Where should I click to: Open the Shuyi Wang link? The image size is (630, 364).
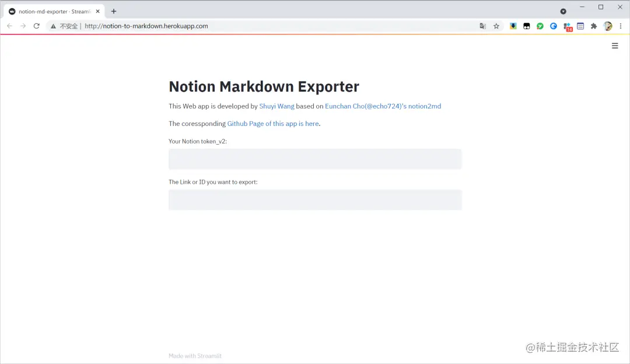click(276, 106)
